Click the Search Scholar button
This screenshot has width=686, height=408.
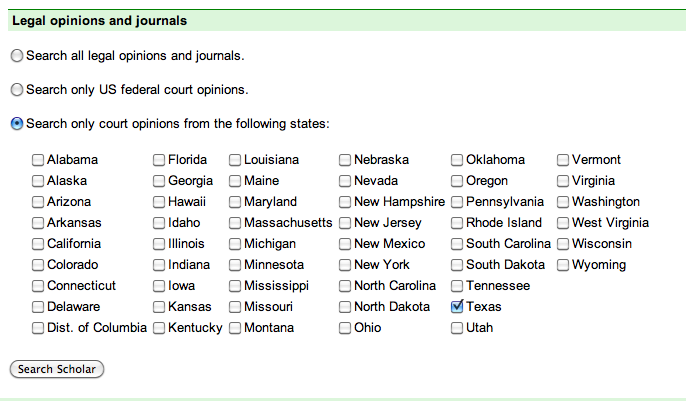[x=57, y=369]
